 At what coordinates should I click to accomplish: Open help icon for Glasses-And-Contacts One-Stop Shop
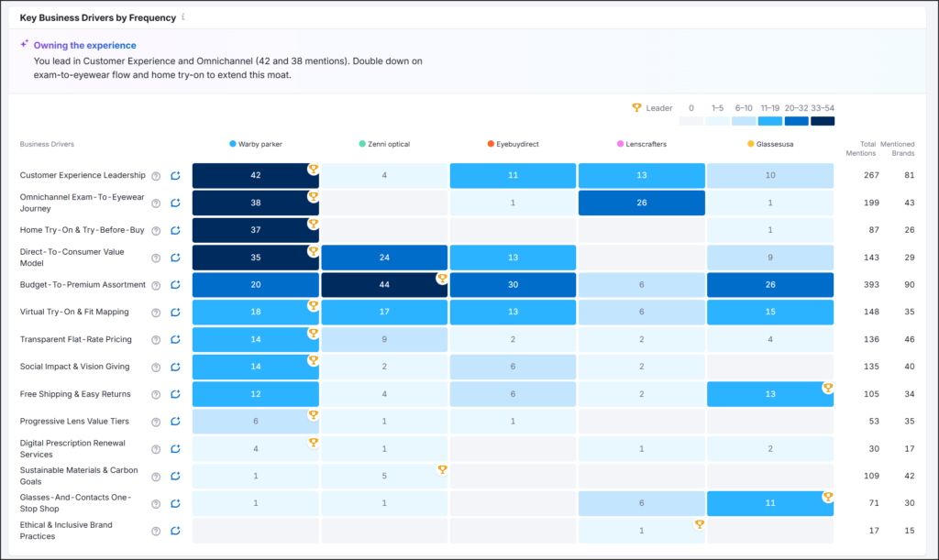coord(156,504)
